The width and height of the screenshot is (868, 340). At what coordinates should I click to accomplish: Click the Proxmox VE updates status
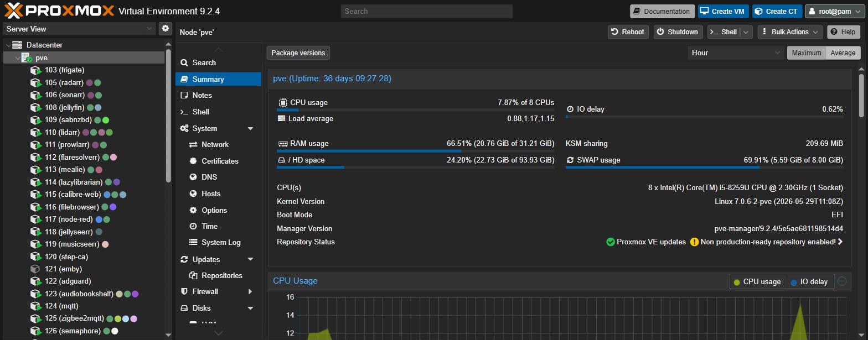coord(646,242)
